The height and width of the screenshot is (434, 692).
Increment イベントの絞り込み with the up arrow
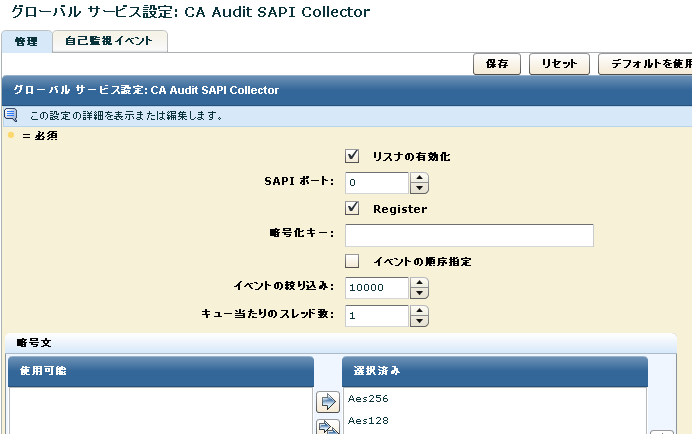[420, 282]
